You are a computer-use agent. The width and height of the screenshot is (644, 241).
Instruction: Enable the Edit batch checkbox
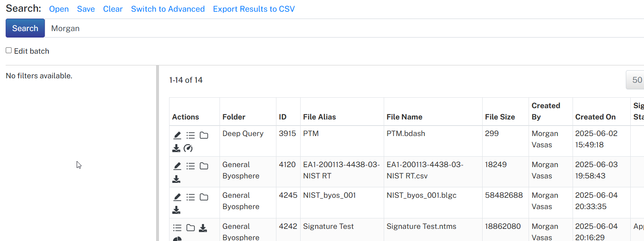coord(8,50)
